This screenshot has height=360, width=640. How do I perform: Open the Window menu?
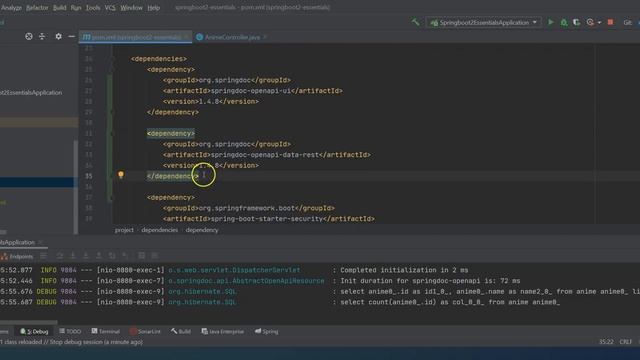pyautogui.click(x=131, y=7)
